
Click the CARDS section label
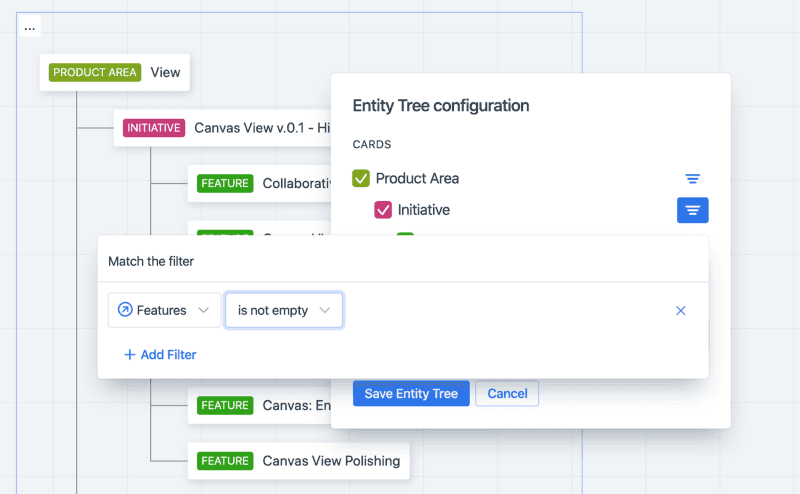pyautogui.click(x=372, y=144)
